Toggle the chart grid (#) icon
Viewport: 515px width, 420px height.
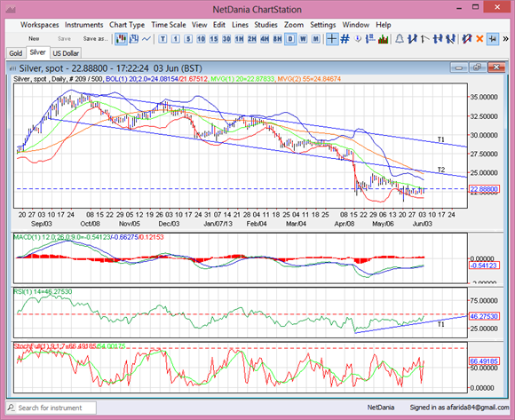pos(345,39)
